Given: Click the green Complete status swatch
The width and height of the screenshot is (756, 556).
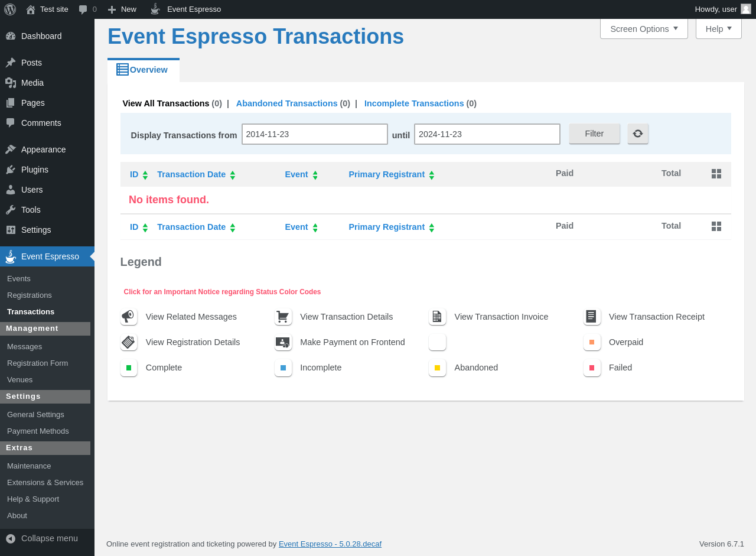Looking at the screenshot, I should click(129, 368).
